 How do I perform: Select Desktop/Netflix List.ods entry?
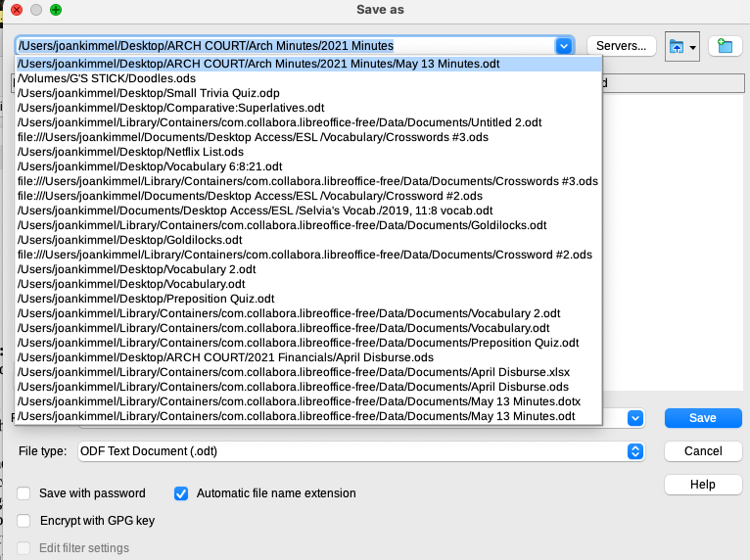[x=117, y=152]
